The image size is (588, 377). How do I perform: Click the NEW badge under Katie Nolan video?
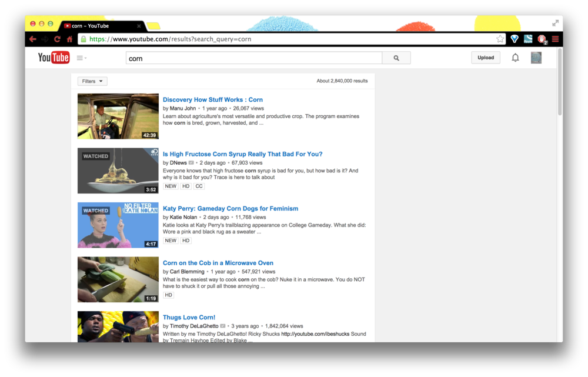click(x=171, y=241)
